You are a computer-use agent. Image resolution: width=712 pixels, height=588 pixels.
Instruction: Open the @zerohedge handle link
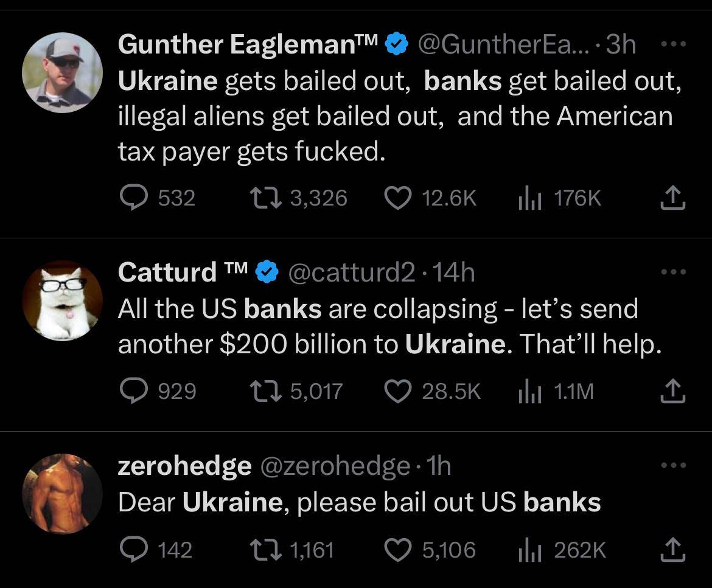335,466
